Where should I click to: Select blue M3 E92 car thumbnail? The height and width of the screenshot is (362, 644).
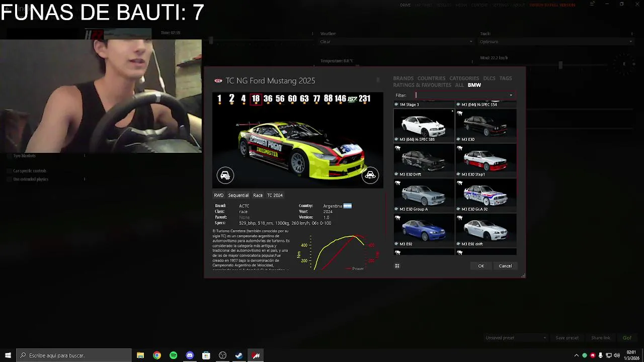(424, 230)
